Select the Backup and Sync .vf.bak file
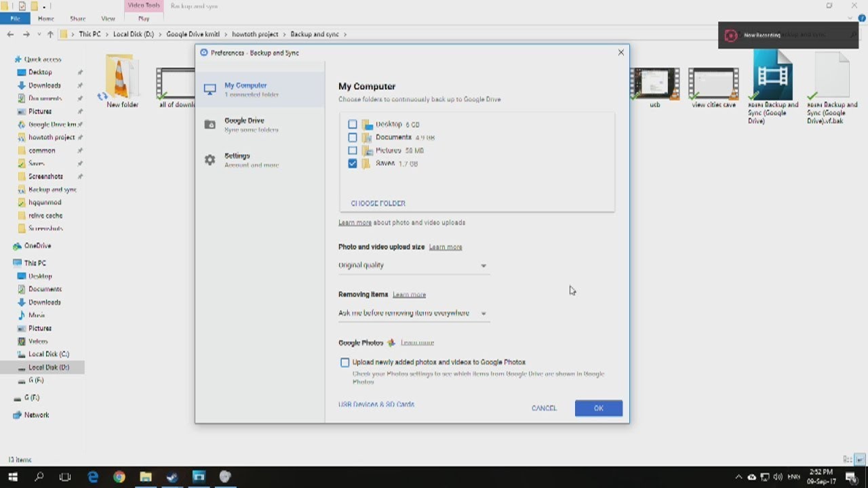The height and width of the screenshot is (488, 868). point(832,88)
